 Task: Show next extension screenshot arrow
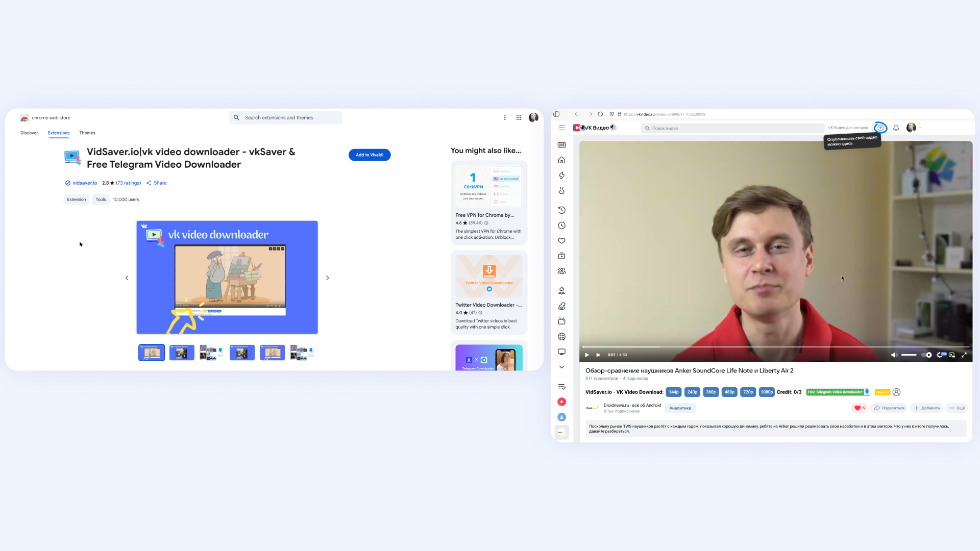click(x=328, y=278)
